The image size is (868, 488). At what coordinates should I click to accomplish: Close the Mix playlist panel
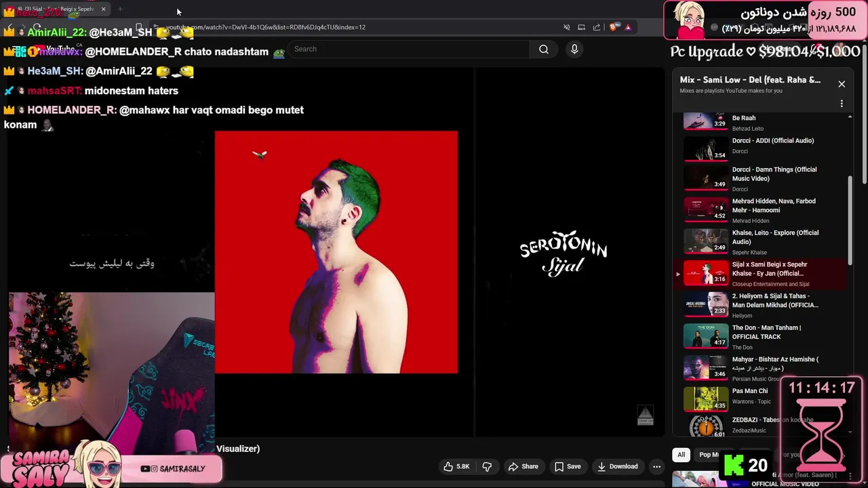pyautogui.click(x=842, y=84)
